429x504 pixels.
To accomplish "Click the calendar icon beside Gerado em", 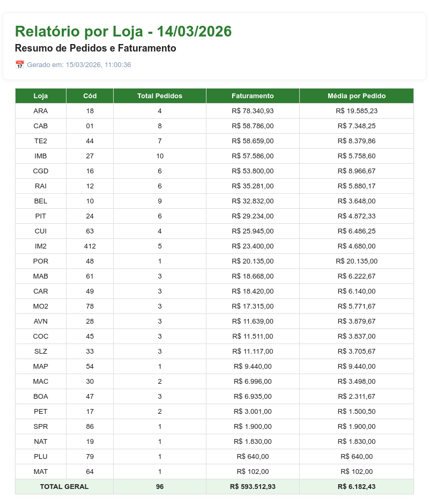I will (x=20, y=64).
